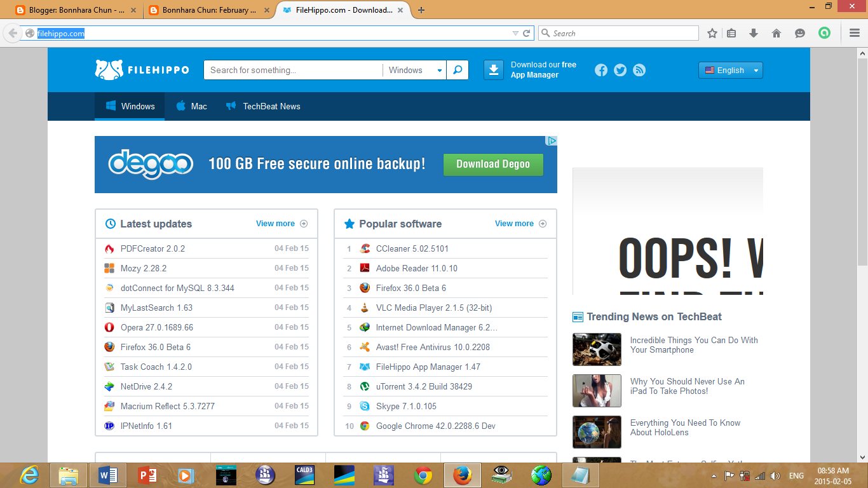The image size is (868, 488).
Task: Click the magnifier search button on FileHippo
Action: point(458,70)
